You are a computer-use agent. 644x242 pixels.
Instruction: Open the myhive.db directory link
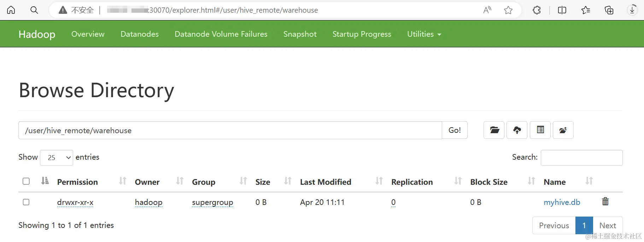pos(562,202)
